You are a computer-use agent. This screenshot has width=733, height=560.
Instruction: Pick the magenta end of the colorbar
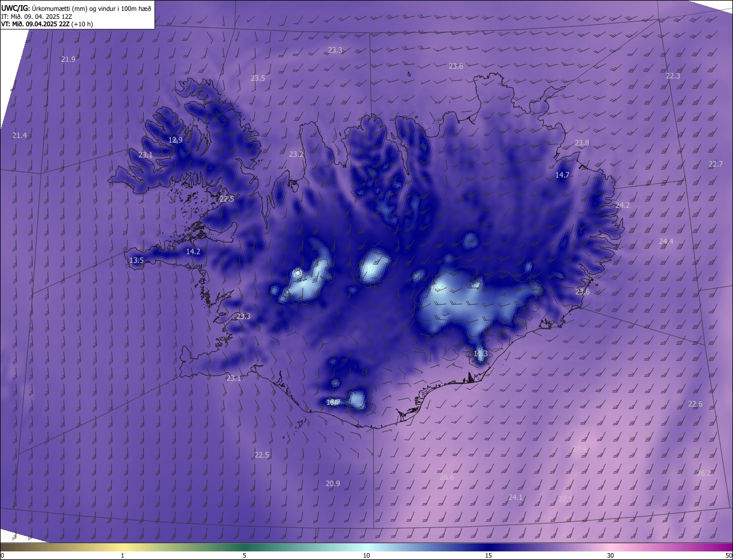[x=726, y=547]
